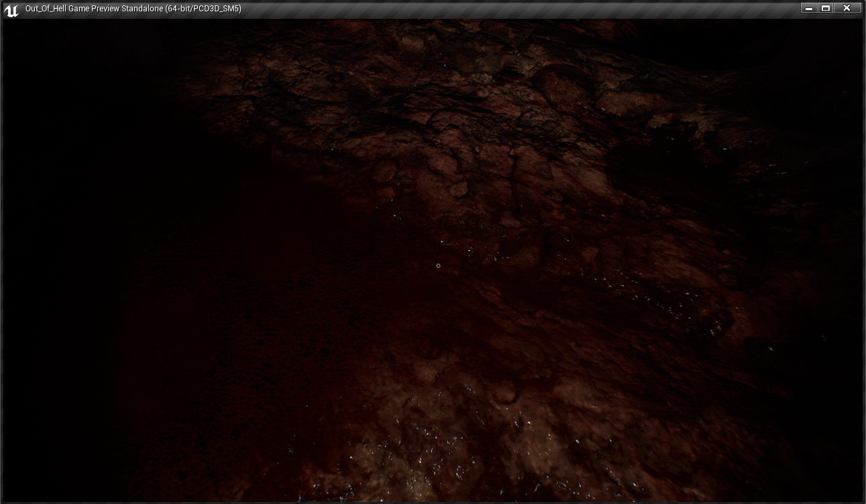The width and height of the screenshot is (866, 504).
Task: Click the small circular crosshair reticle
Action: coord(438,266)
